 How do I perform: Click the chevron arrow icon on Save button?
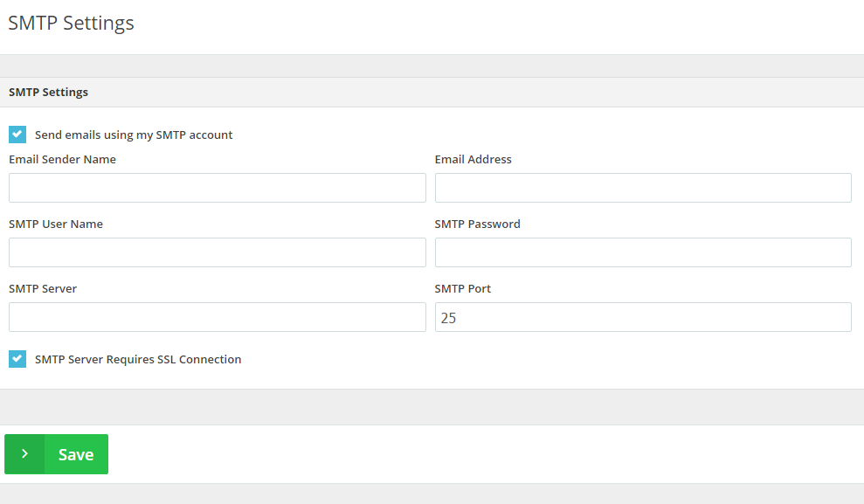(24, 454)
